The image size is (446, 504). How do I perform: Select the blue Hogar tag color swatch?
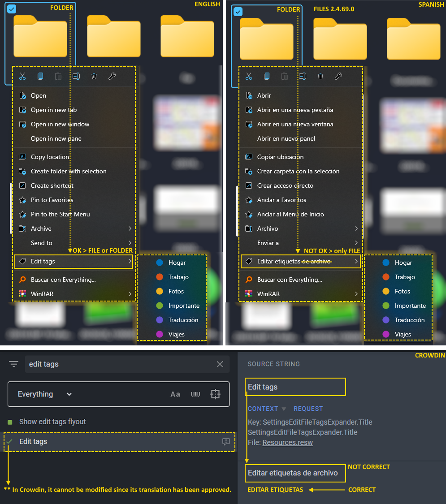(x=160, y=263)
